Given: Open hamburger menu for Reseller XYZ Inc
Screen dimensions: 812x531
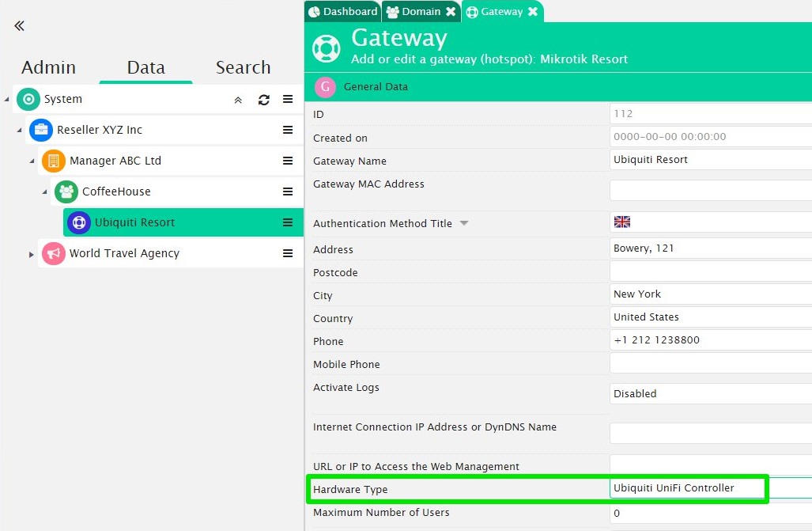Looking at the screenshot, I should pos(288,130).
